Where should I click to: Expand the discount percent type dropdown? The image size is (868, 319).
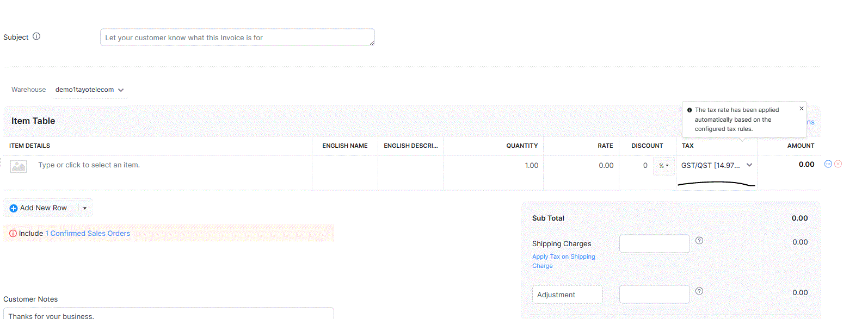pos(664,166)
